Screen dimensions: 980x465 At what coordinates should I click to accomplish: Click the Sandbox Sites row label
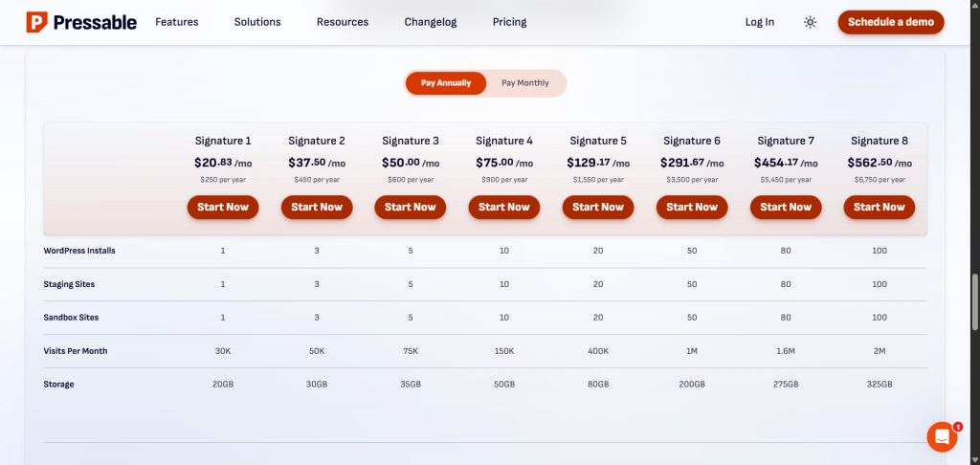[x=71, y=318]
